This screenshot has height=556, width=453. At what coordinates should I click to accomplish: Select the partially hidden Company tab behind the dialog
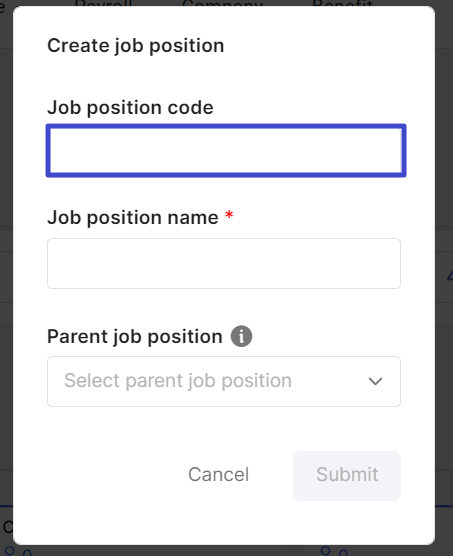[223, 4]
